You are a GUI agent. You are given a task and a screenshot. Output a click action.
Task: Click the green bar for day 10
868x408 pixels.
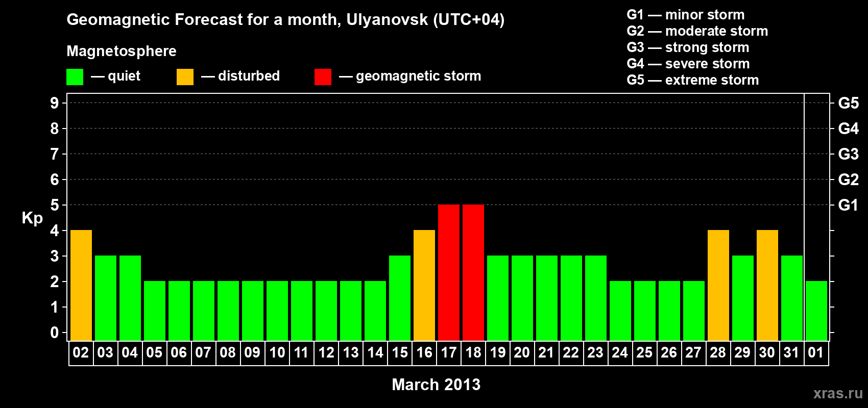click(x=277, y=311)
